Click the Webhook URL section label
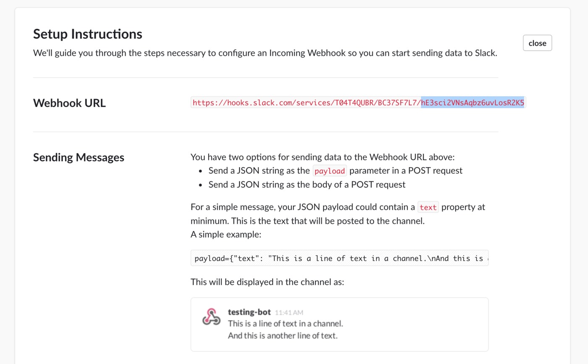The image size is (588, 364). tap(69, 103)
